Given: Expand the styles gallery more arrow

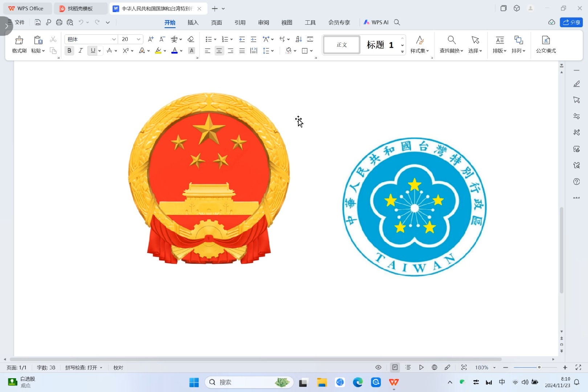Looking at the screenshot, I should [x=402, y=52].
